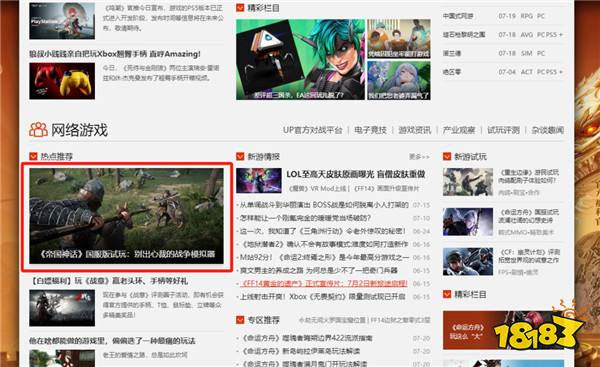The image size is (600, 367).
Task: Switch to the 试玩评测 tab
Action: pyautogui.click(x=503, y=130)
